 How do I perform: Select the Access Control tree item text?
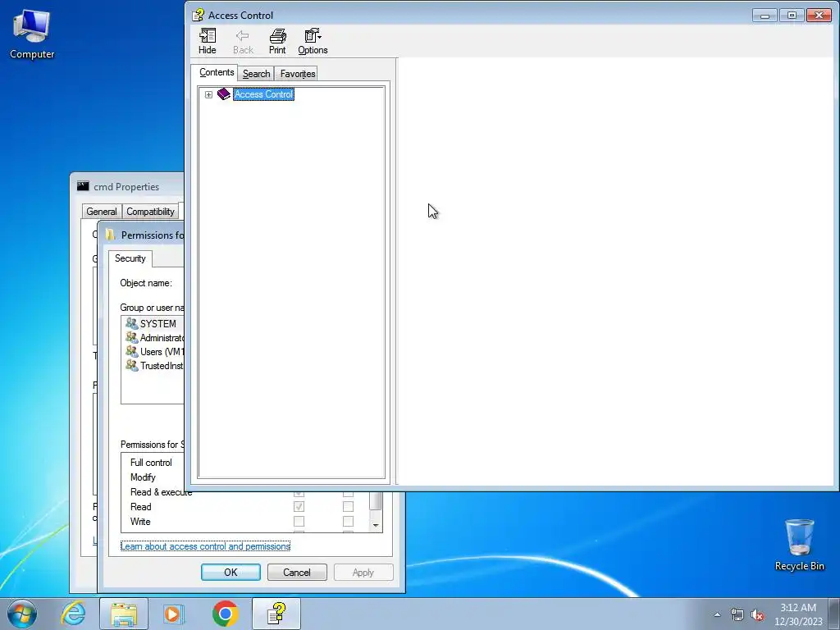tap(263, 94)
